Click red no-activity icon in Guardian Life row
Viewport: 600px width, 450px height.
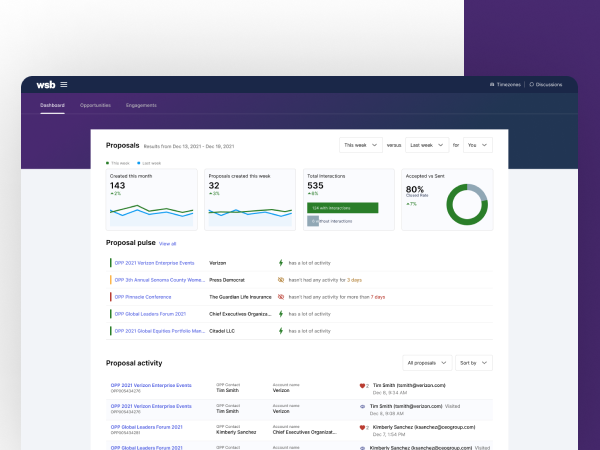point(281,297)
